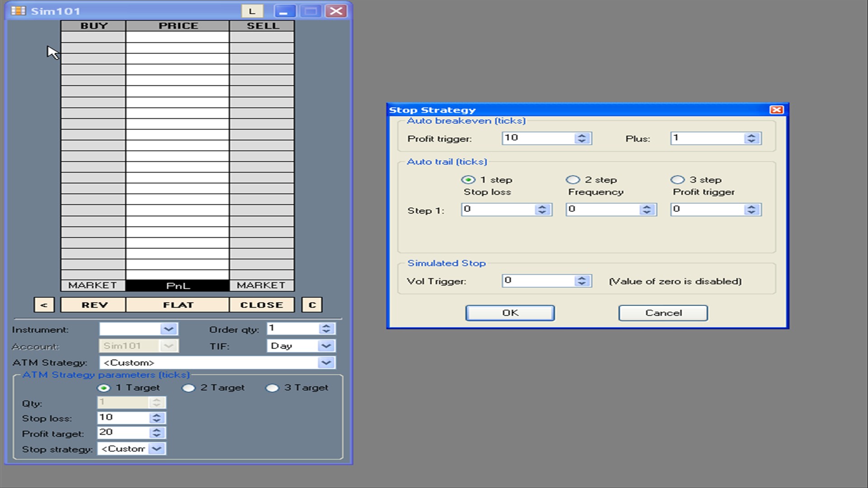
Task: Expand the TIF Day dropdown
Action: pos(325,346)
